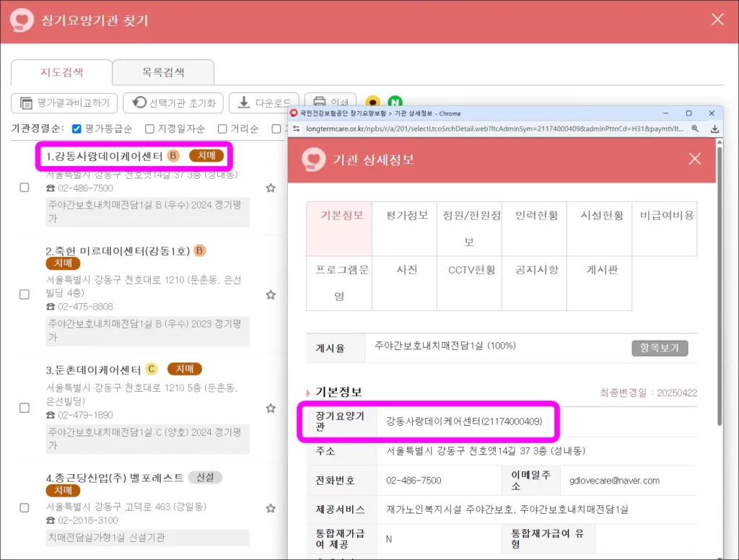This screenshot has width=739, height=560.
Task: Favorite 종근당산업(주) 벨포레스트 with its star icon
Action: [x=271, y=508]
